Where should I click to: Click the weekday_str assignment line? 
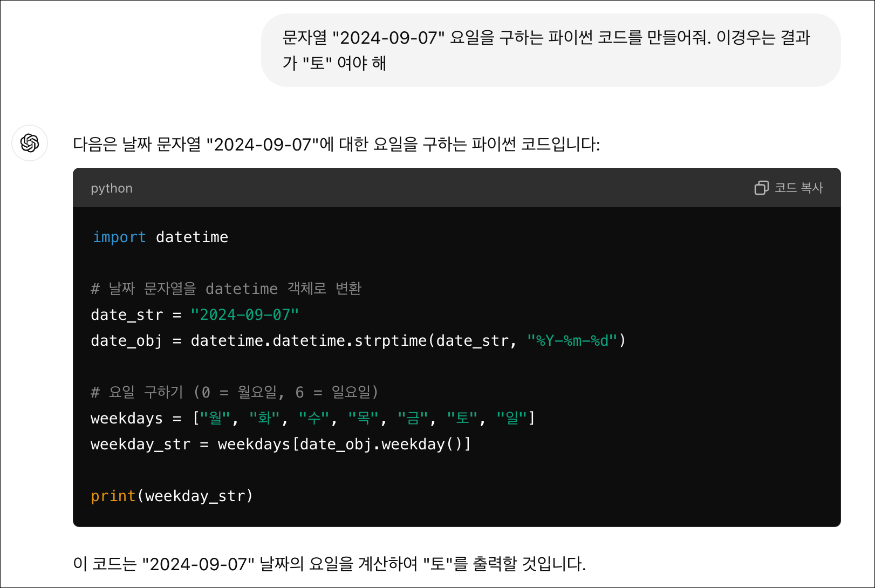pos(280,444)
